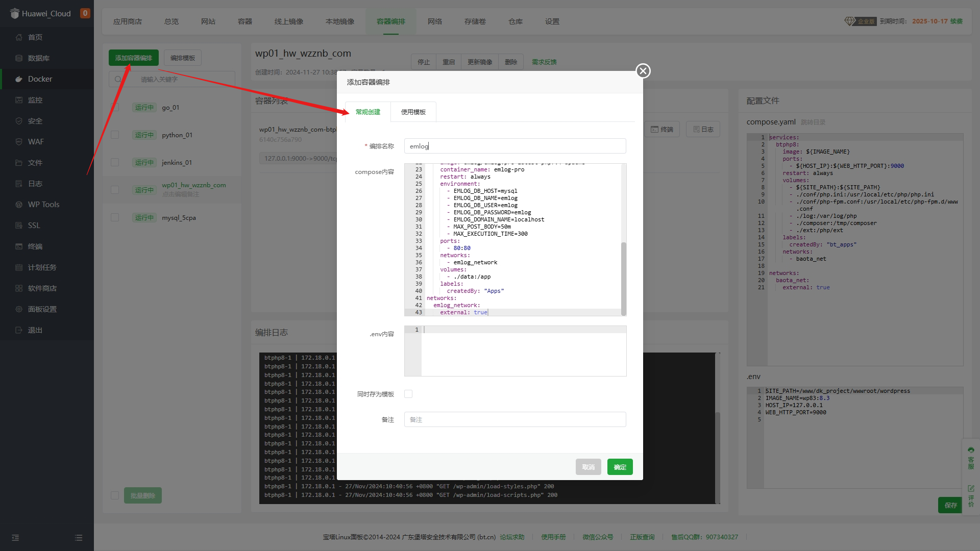The height and width of the screenshot is (551, 980).
Task: Open the 客服 customer service widget
Action: click(971, 458)
